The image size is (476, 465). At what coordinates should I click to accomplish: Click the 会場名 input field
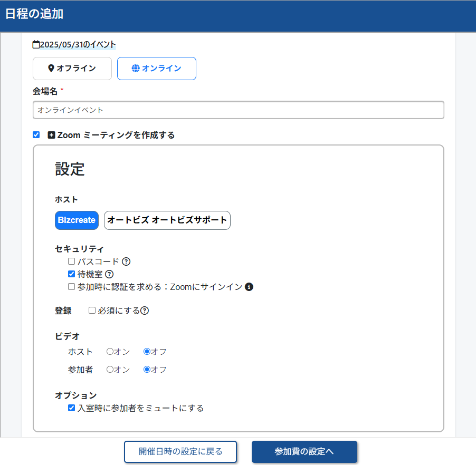239,110
